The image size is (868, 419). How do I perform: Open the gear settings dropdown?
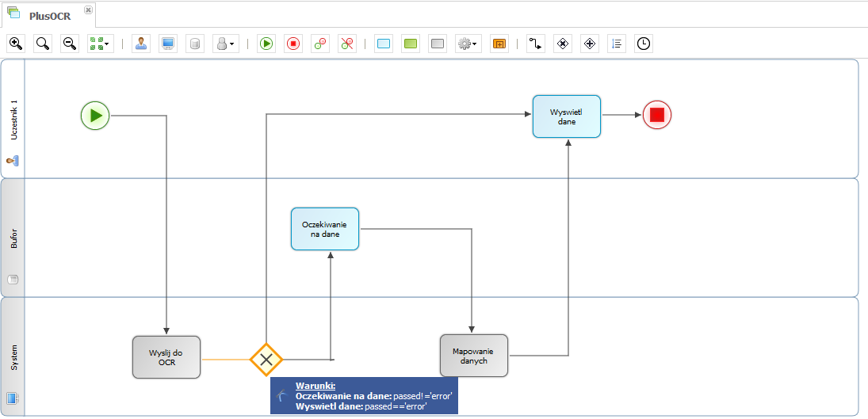click(x=468, y=44)
